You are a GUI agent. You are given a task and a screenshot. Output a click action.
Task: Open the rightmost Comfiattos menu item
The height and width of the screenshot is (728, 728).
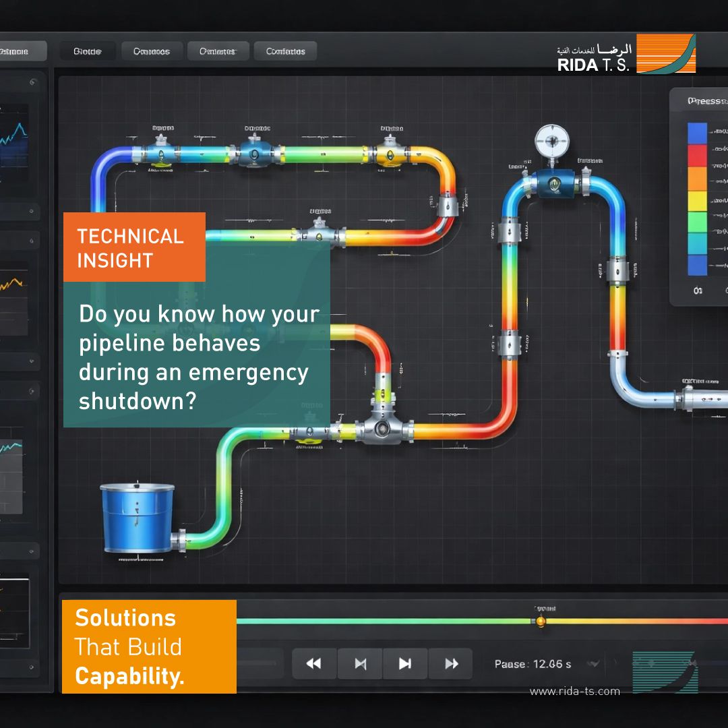tap(284, 51)
